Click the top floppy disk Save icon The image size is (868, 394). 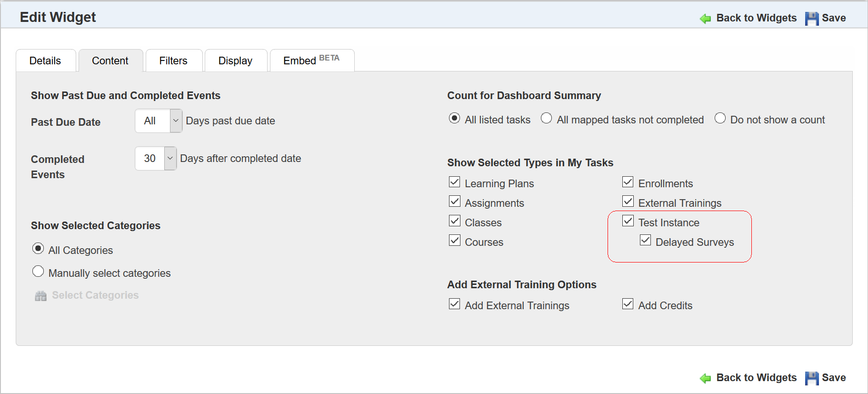[x=812, y=19]
